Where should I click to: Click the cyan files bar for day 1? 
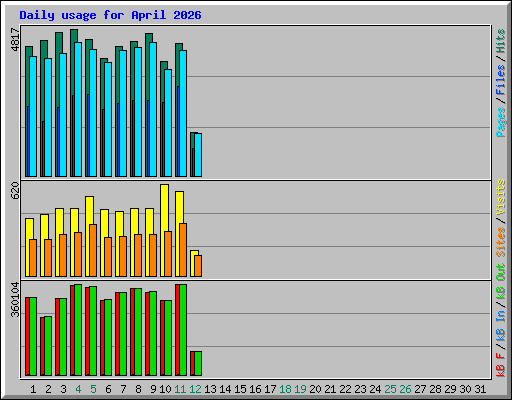[33, 116]
